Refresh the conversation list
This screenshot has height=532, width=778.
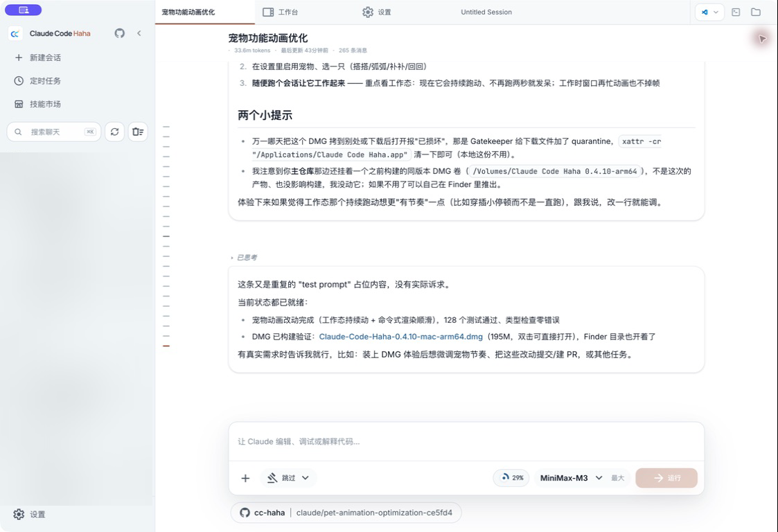[x=114, y=132]
